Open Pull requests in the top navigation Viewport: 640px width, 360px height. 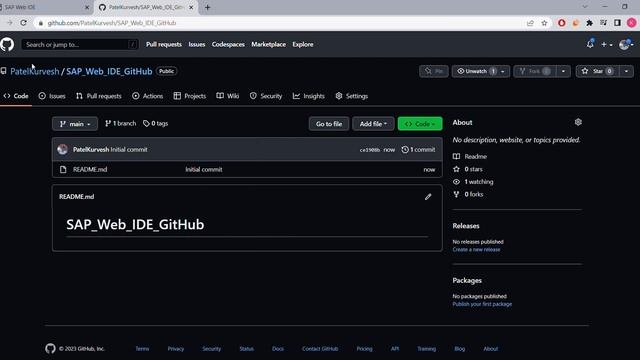pyautogui.click(x=164, y=44)
